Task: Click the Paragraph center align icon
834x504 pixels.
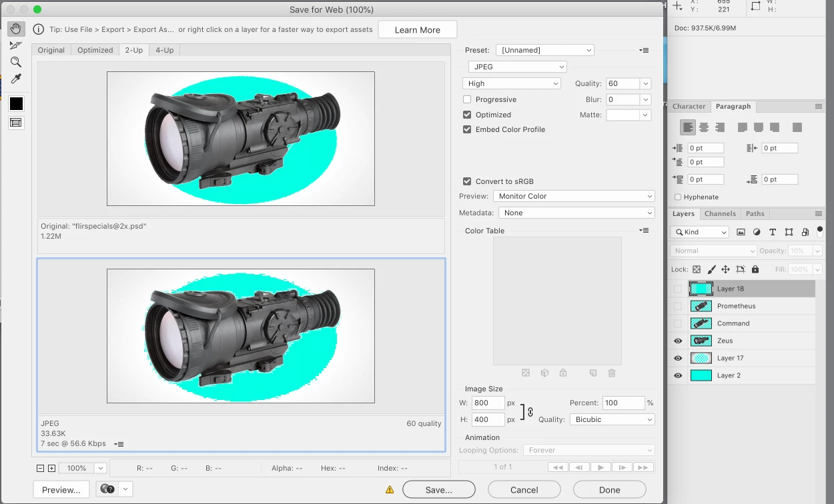Action: [704, 127]
